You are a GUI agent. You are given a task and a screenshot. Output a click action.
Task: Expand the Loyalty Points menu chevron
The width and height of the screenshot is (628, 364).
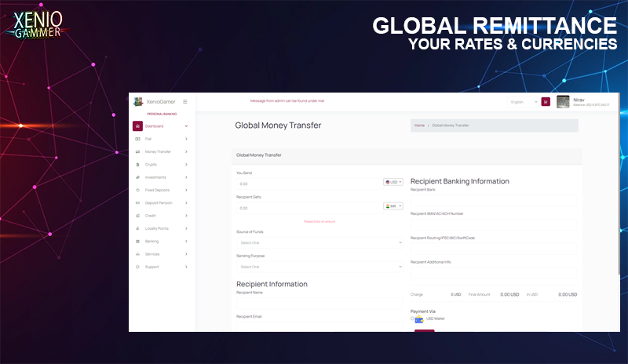[x=186, y=228]
